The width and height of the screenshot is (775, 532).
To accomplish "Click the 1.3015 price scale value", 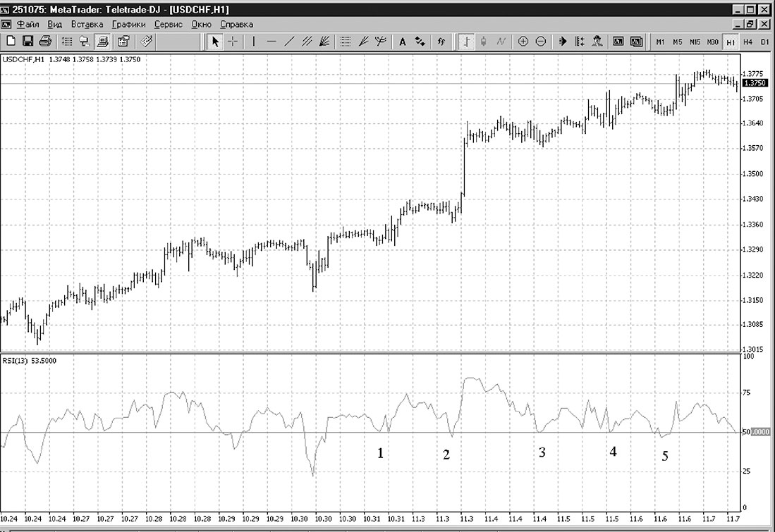I will click(753, 349).
